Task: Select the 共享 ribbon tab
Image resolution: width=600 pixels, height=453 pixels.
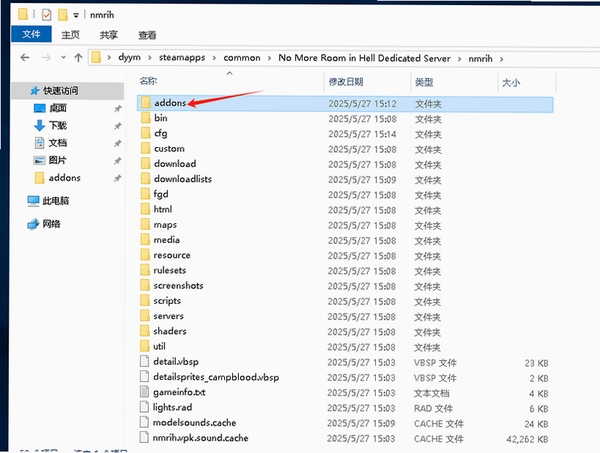Action: pos(109,35)
